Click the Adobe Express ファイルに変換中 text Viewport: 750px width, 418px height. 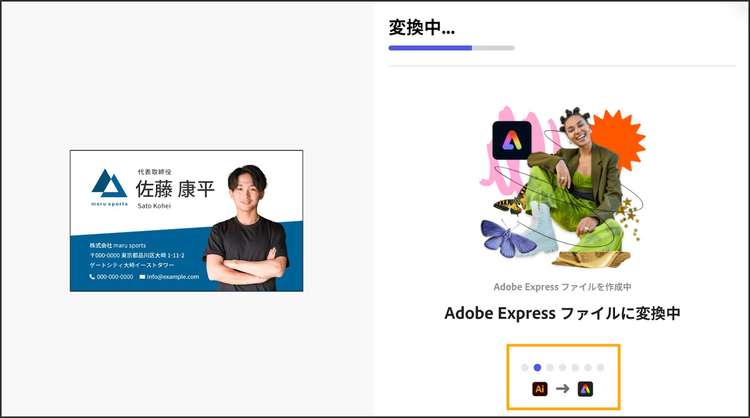click(562, 314)
